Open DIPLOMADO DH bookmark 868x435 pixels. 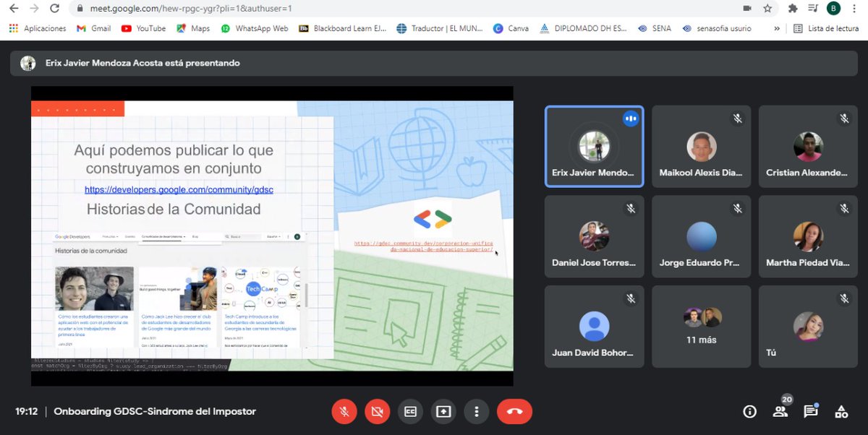click(584, 28)
